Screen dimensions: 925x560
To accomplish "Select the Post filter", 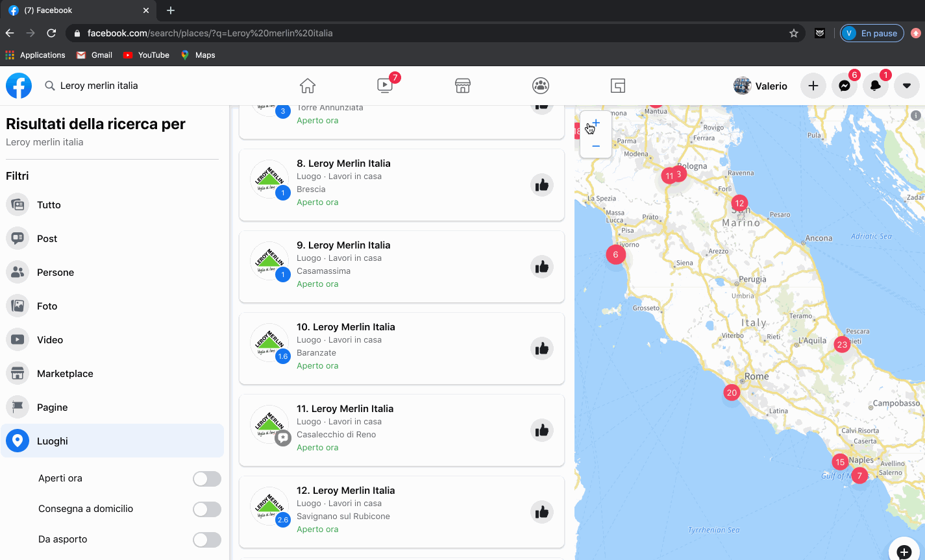I will (x=112, y=239).
